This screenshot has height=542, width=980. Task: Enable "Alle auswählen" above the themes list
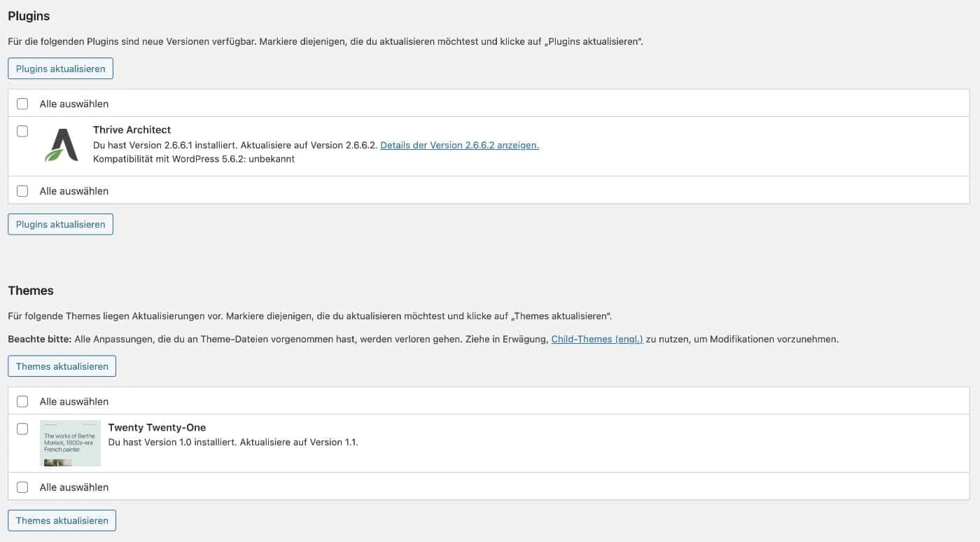click(x=22, y=401)
